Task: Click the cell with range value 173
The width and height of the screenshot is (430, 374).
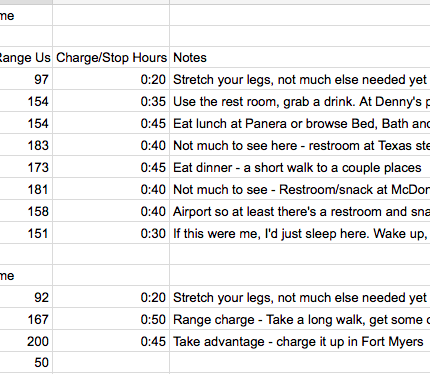Action: tap(26, 167)
